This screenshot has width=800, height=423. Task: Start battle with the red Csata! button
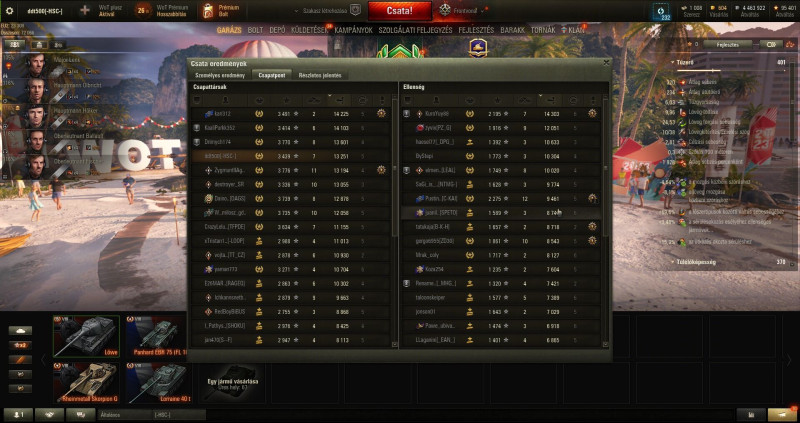(x=399, y=11)
